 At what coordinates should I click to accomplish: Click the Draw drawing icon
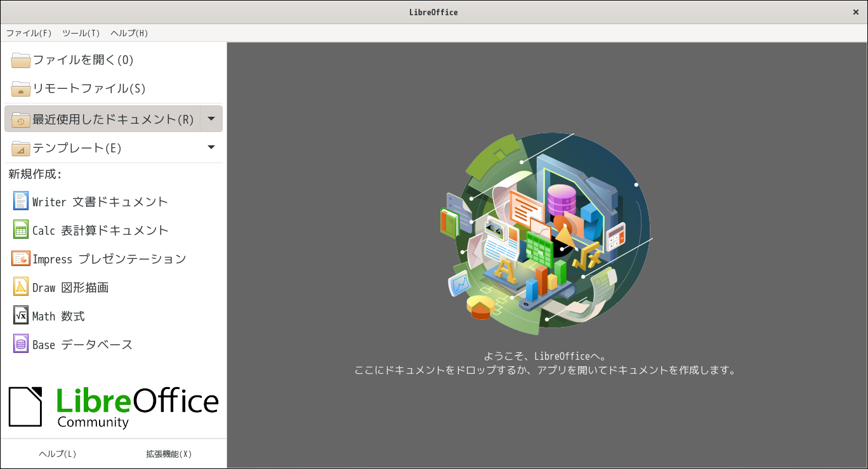[x=21, y=287]
